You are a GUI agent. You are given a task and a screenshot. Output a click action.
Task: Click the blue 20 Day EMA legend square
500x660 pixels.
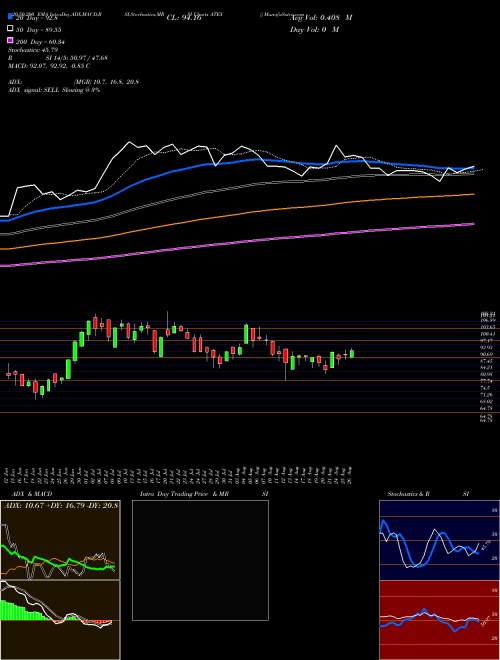[10, 16]
